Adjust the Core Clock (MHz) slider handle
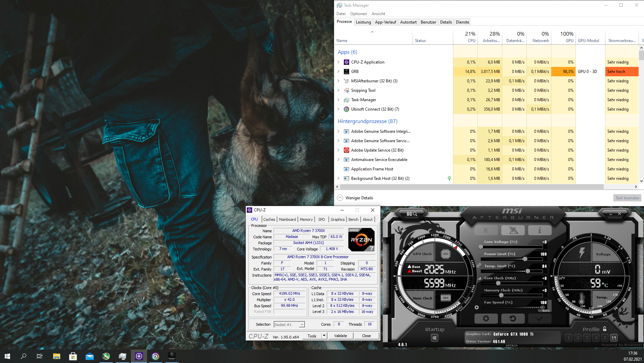644x363 pixels. point(498,283)
